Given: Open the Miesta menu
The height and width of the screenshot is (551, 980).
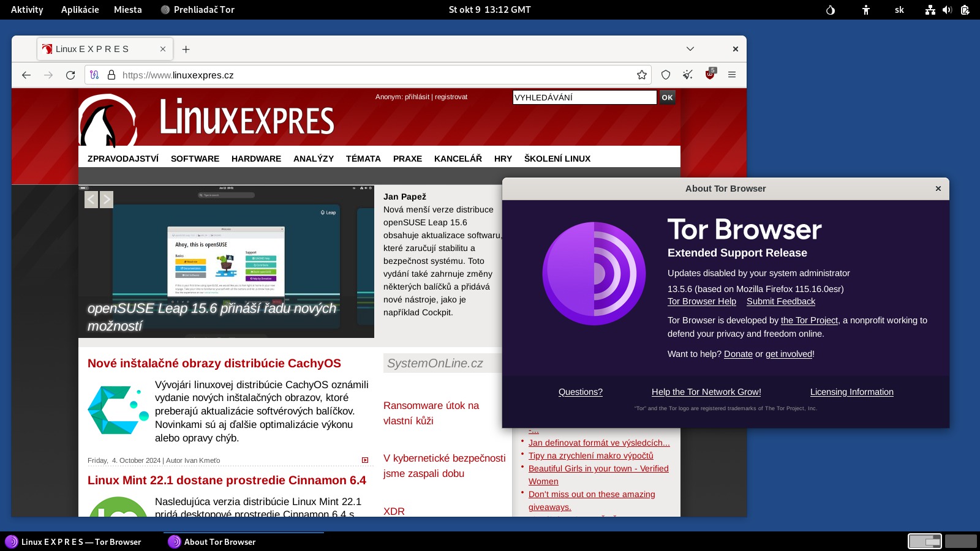Looking at the screenshot, I should (127, 10).
